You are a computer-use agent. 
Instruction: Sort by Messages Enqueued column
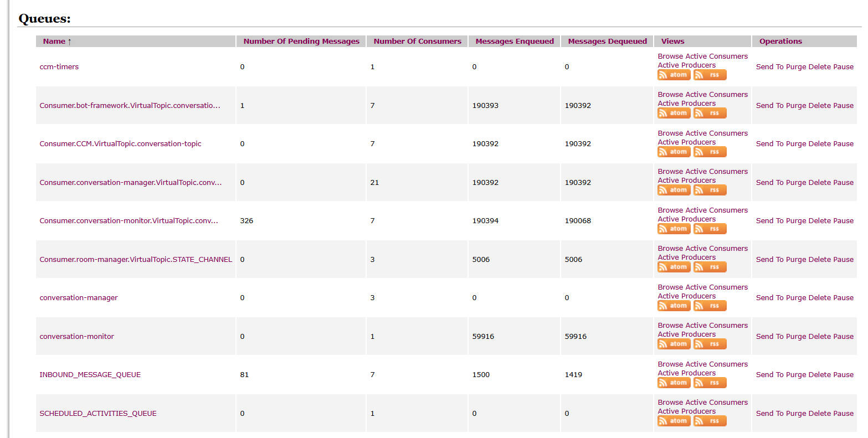click(515, 42)
